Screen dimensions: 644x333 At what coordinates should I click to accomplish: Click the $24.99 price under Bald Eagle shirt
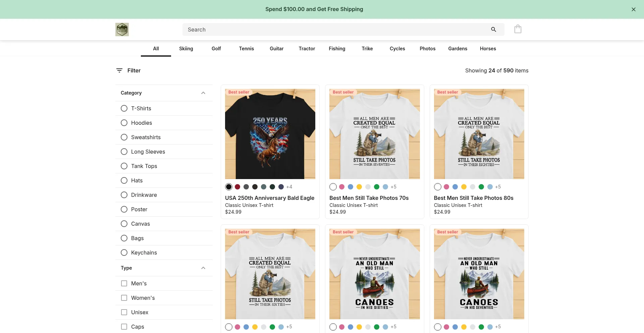coord(233,212)
